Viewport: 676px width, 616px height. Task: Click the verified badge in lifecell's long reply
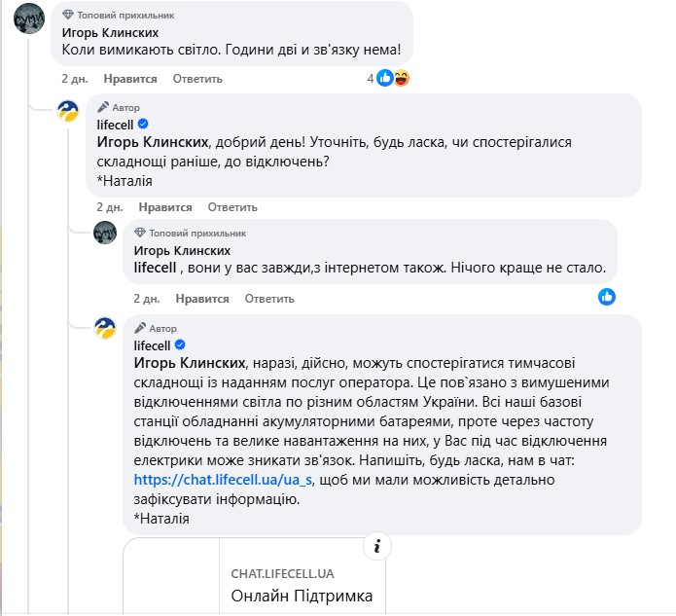pyautogui.click(x=179, y=345)
